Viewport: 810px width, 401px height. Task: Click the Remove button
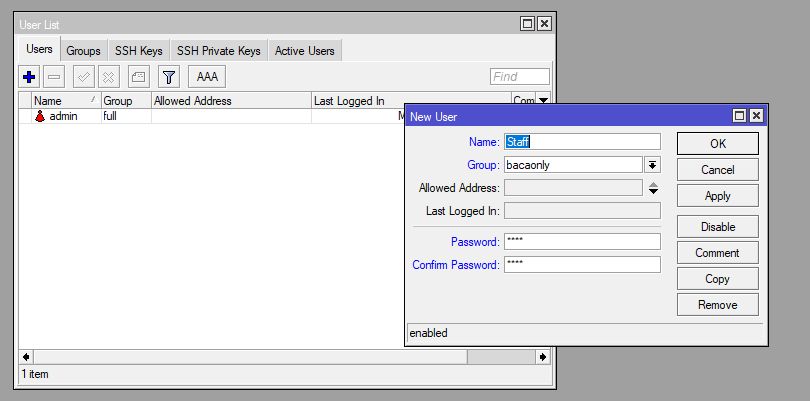(x=718, y=305)
